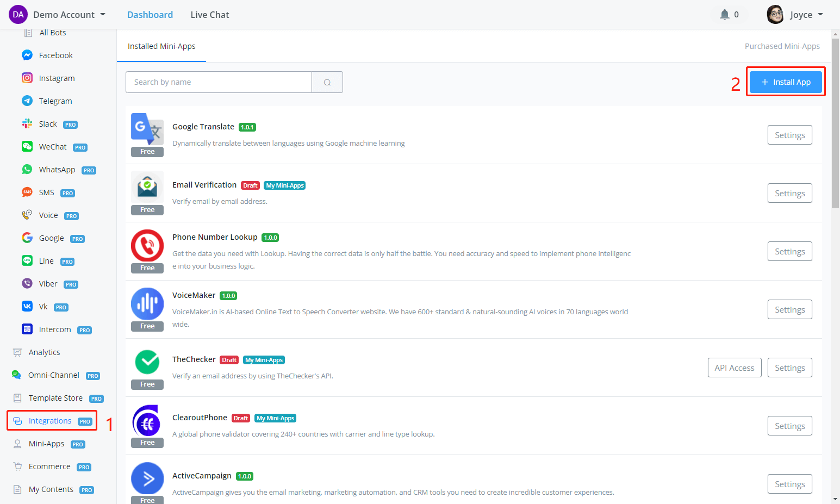Click the DA account avatar badge

pyautogui.click(x=18, y=15)
